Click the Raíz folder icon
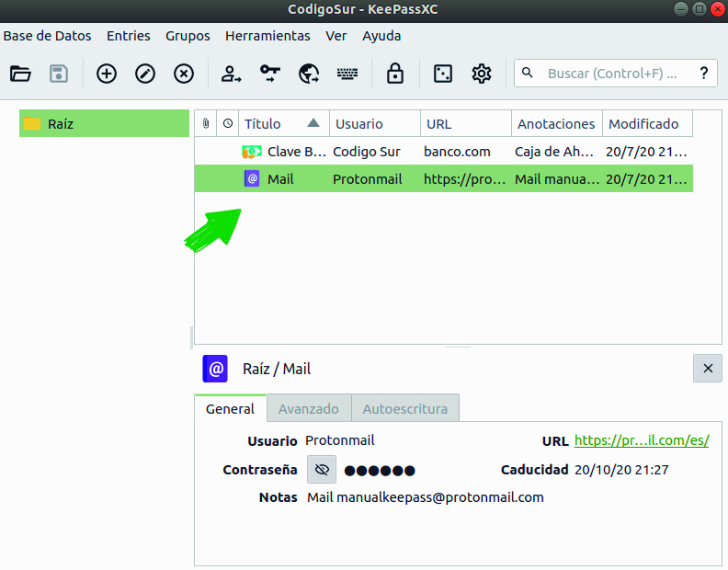Image resolution: width=728 pixels, height=570 pixels. (x=32, y=123)
